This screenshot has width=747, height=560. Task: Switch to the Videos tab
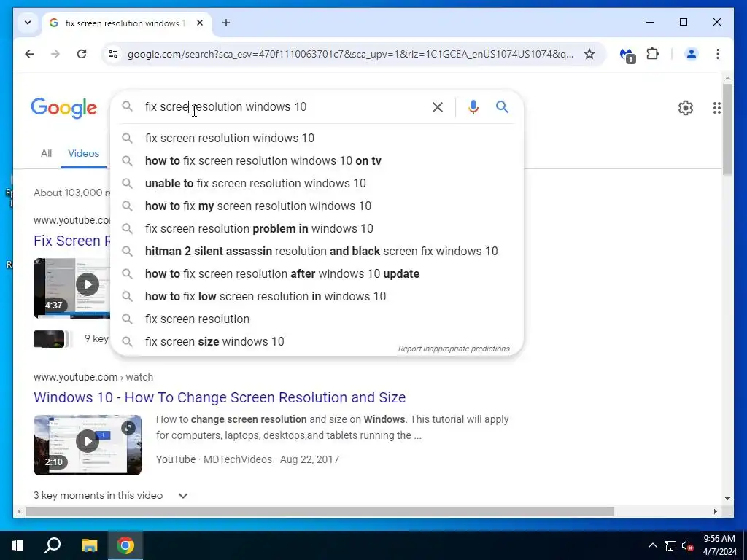(x=83, y=153)
